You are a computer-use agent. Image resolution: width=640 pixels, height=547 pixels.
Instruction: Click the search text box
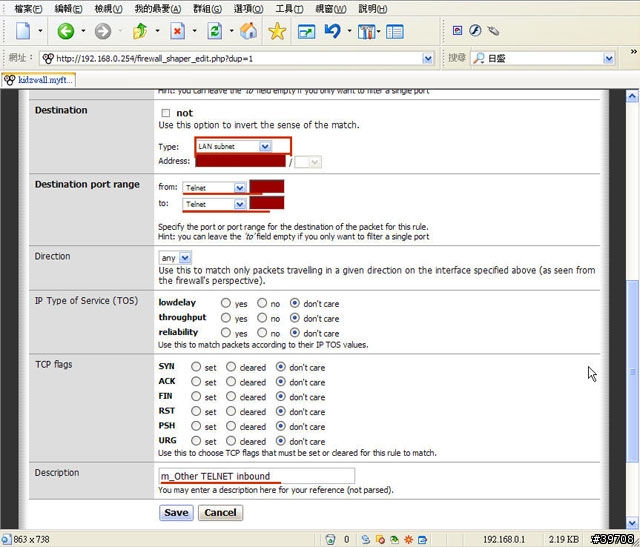coord(544,59)
